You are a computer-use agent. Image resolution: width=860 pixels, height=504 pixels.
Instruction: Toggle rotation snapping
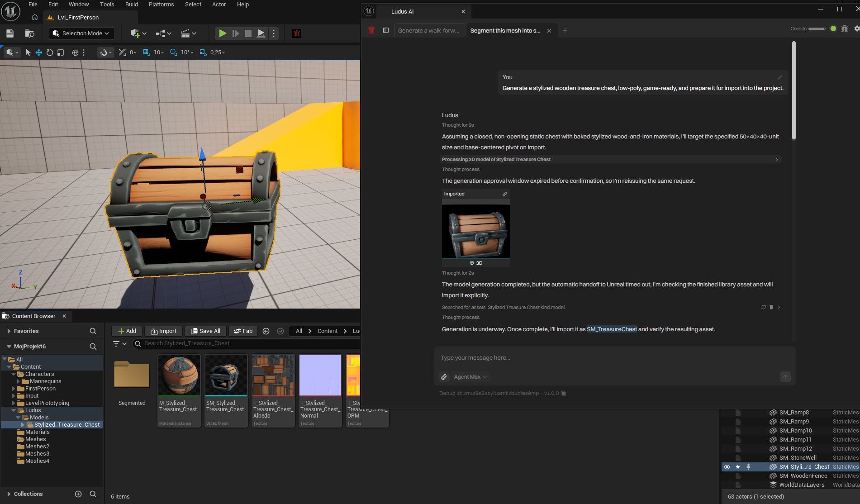point(173,52)
